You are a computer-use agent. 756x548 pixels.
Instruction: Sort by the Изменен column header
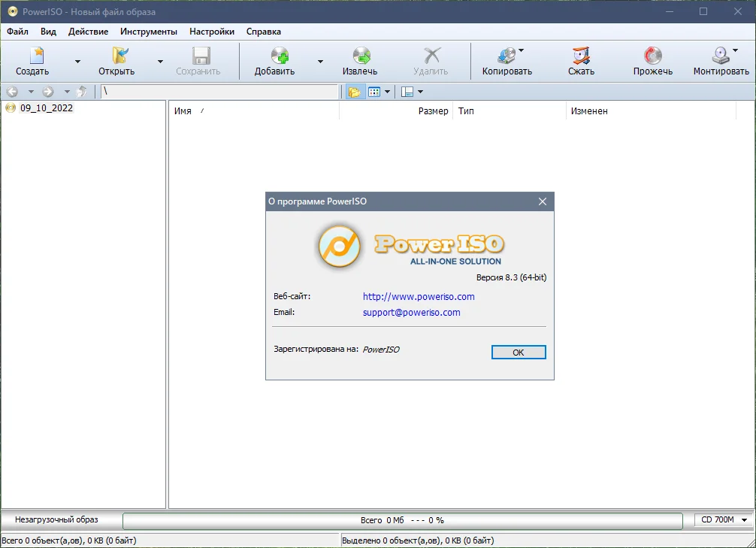click(x=651, y=111)
